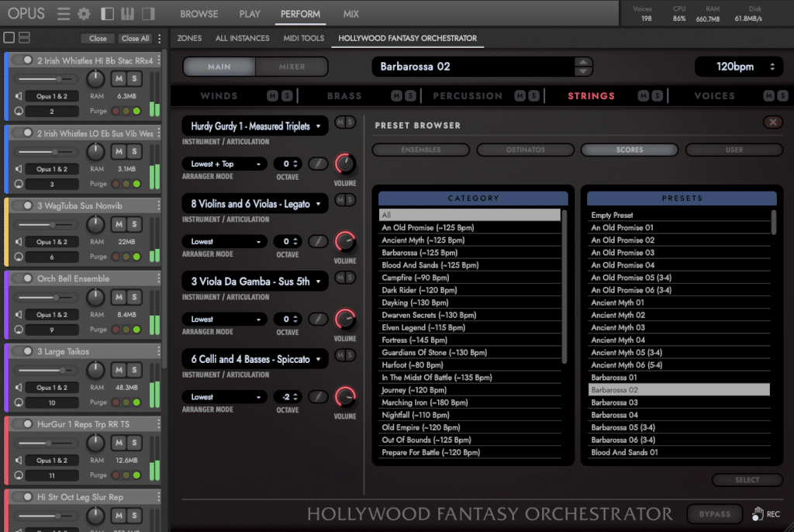Mute the 3 Large Taikos instance
The width and height of the screenshot is (794, 532).
click(x=119, y=370)
